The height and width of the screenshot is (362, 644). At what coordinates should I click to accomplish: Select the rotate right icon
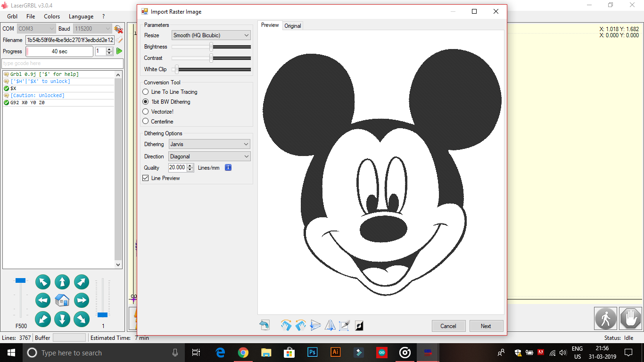click(x=286, y=325)
